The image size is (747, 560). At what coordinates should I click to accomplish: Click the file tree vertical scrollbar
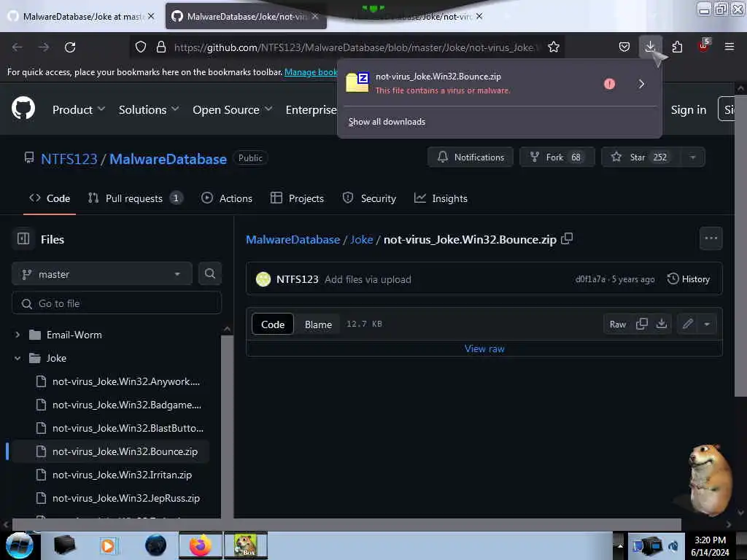tap(228, 426)
